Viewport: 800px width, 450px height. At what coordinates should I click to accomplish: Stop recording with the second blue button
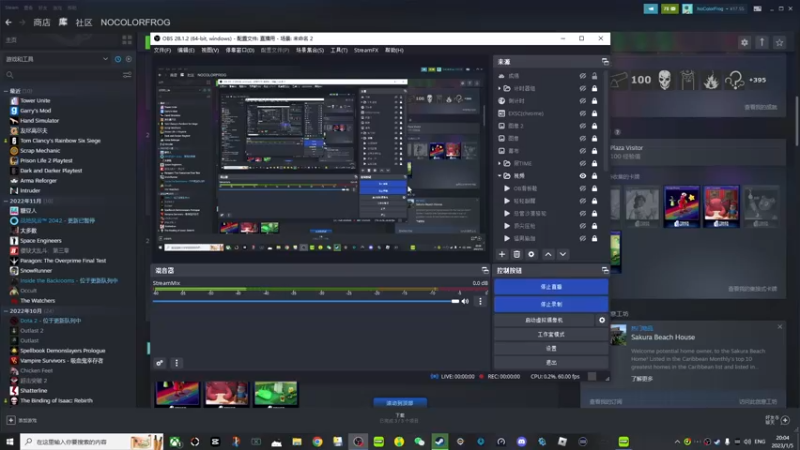click(x=551, y=304)
